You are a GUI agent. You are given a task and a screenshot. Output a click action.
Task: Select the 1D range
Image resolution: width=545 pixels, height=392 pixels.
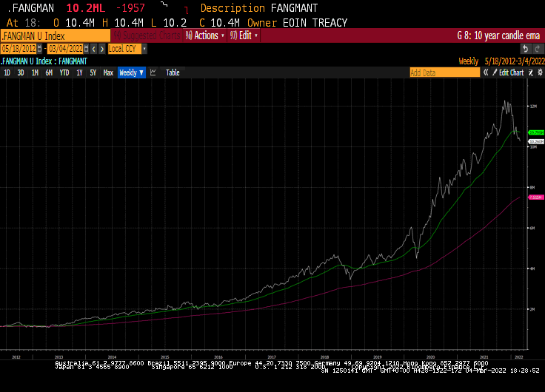(7, 72)
